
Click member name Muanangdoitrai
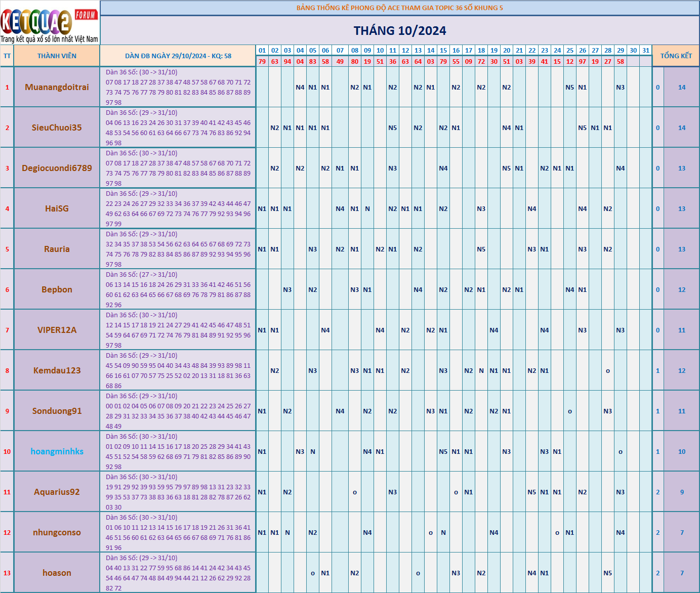click(x=57, y=87)
